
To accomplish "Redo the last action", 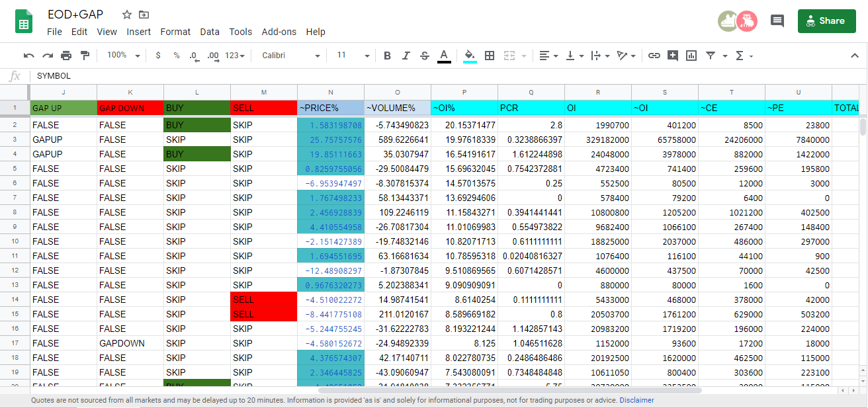I will (48, 56).
